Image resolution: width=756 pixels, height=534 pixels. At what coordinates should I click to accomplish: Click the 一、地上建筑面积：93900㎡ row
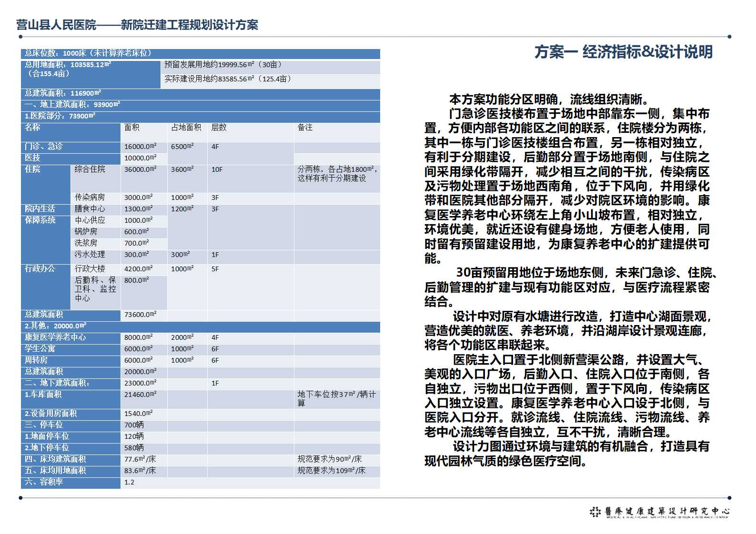pyautogui.click(x=201, y=105)
